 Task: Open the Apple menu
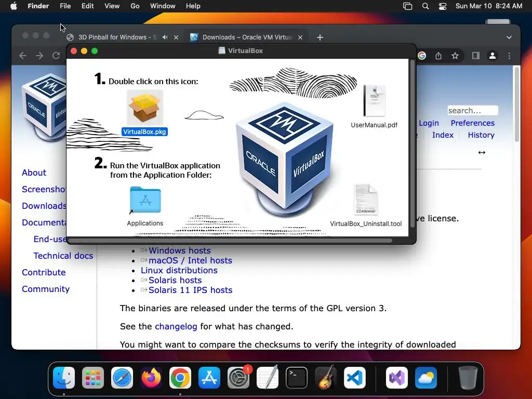14,6
